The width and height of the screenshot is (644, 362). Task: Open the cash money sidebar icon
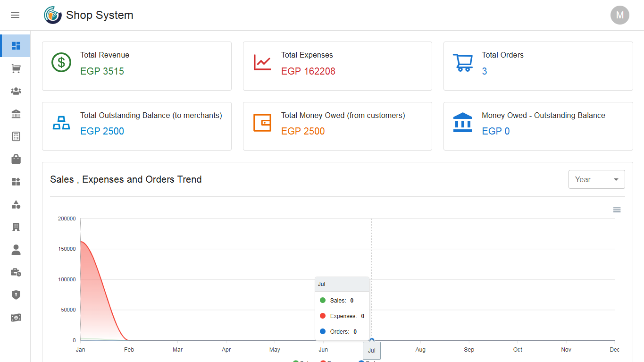16,318
